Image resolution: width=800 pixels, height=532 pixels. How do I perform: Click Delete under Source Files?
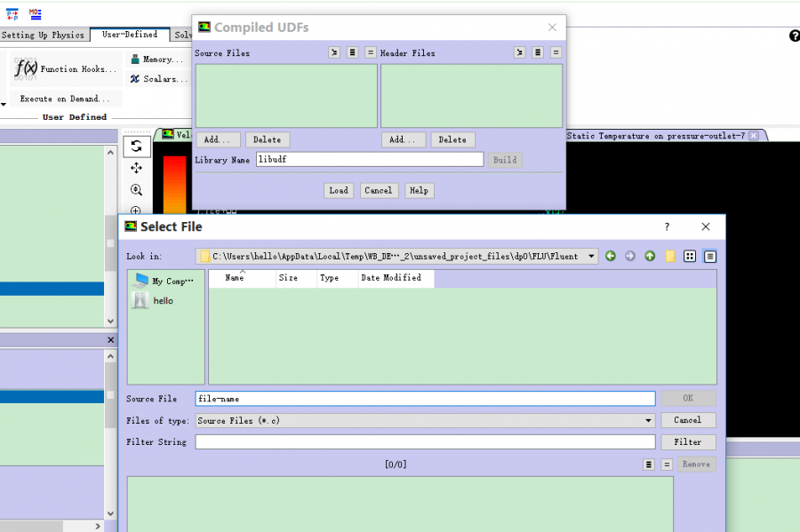(x=268, y=139)
